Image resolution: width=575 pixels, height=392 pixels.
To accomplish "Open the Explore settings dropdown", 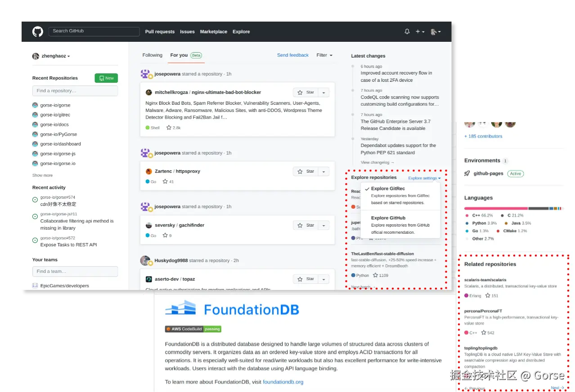I will tap(425, 178).
